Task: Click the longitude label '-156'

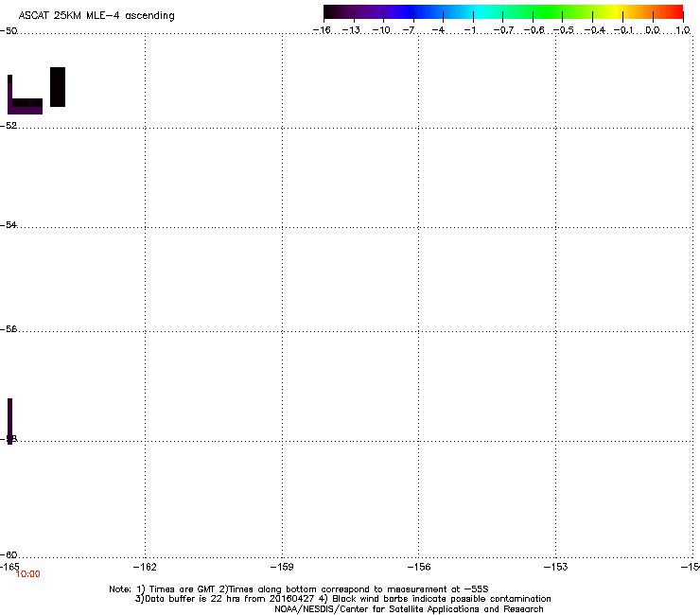Action: tap(419, 567)
